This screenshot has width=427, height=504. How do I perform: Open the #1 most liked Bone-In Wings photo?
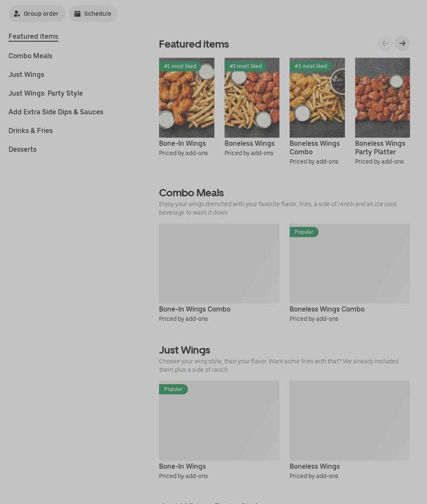click(x=187, y=98)
